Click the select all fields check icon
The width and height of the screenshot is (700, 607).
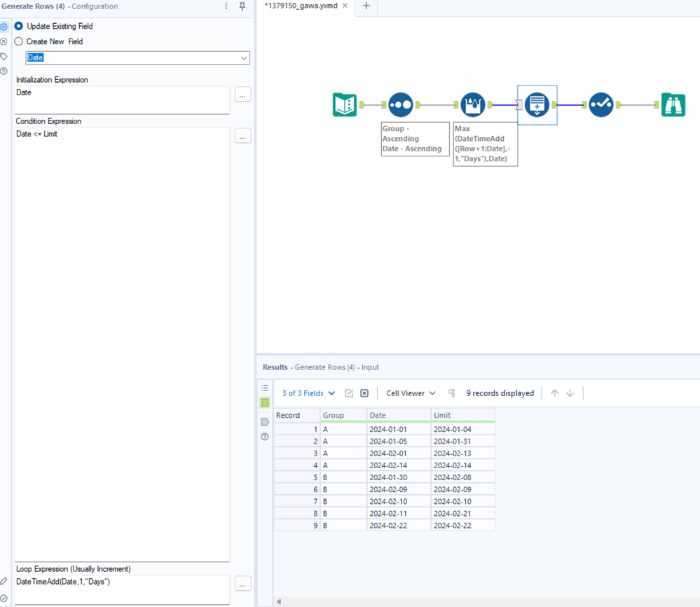349,393
